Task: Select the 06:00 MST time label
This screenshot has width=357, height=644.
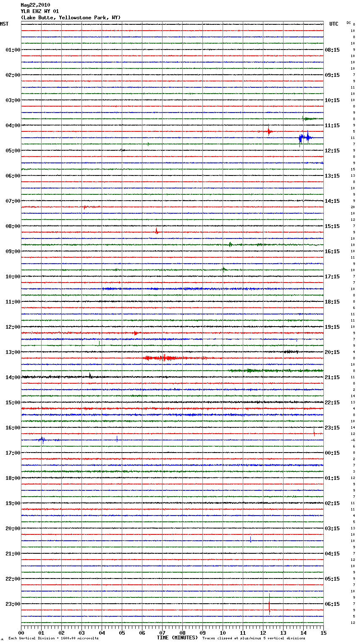Action: click(x=13, y=176)
